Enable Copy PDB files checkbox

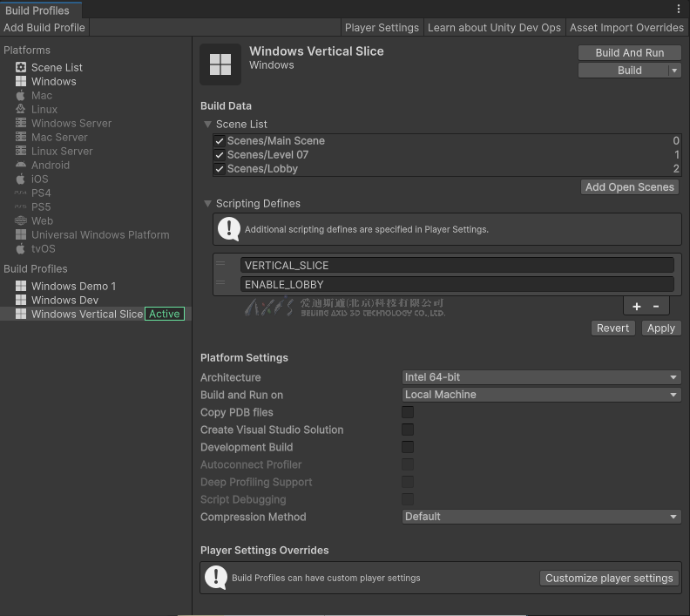[x=408, y=412]
